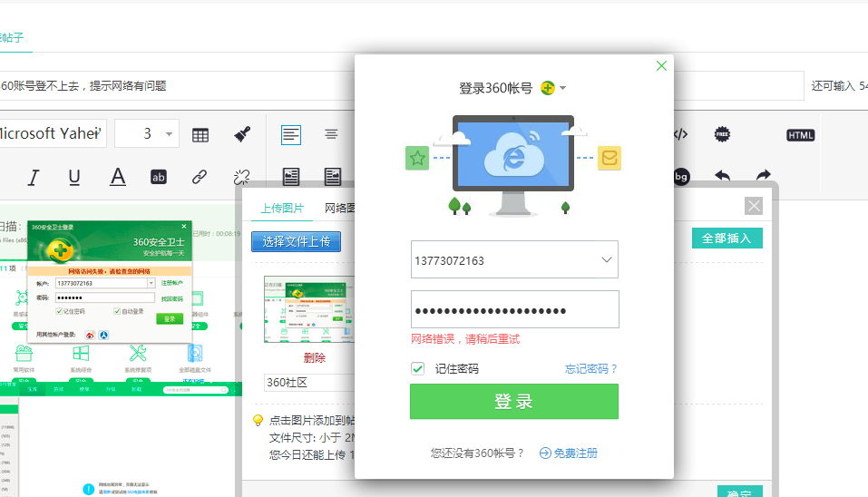The height and width of the screenshot is (497, 868).
Task: Click the green 登录 button
Action: (x=513, y=401)
